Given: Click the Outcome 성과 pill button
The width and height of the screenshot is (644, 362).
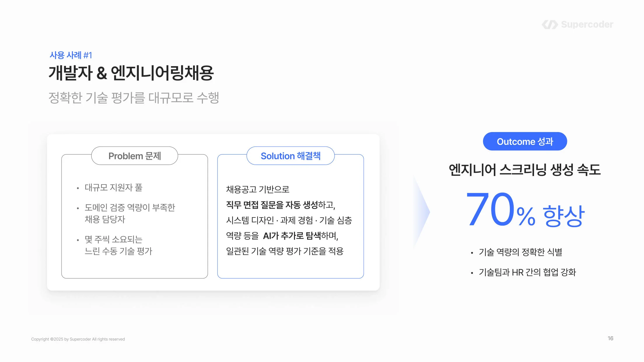Looking at the screenshot, I should (525, 141).
